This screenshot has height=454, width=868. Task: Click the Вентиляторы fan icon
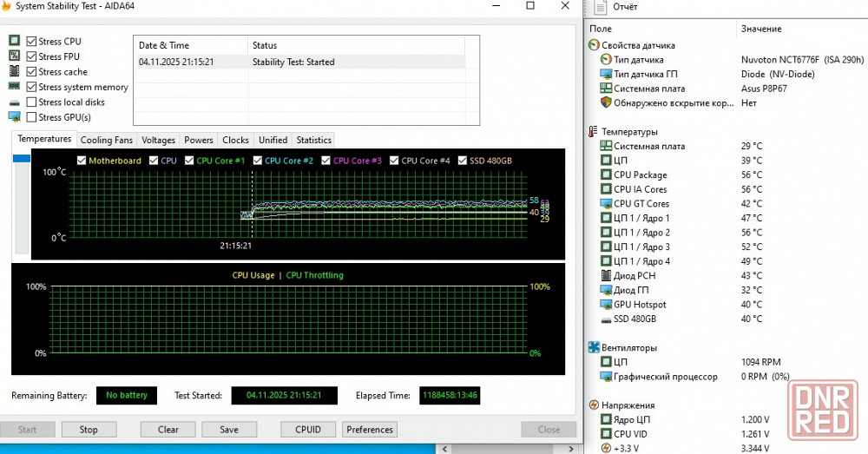click(594, 347)
